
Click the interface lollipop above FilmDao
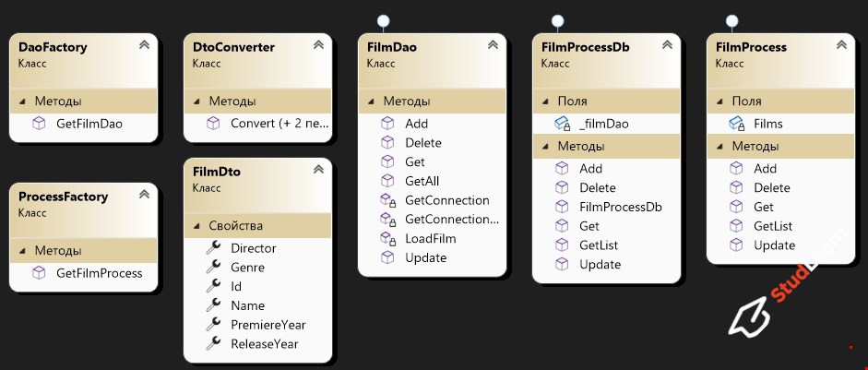[383, 21]
